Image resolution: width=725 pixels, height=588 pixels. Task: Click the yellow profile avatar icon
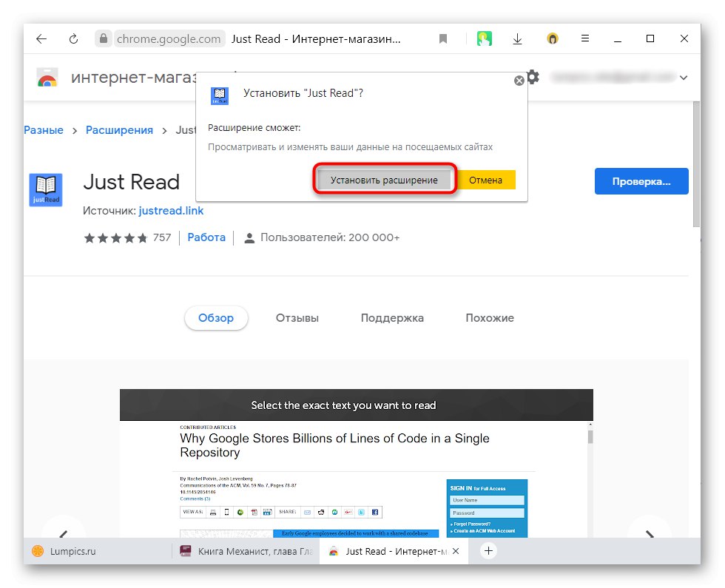pyautogui.click(x=552, y=38)
